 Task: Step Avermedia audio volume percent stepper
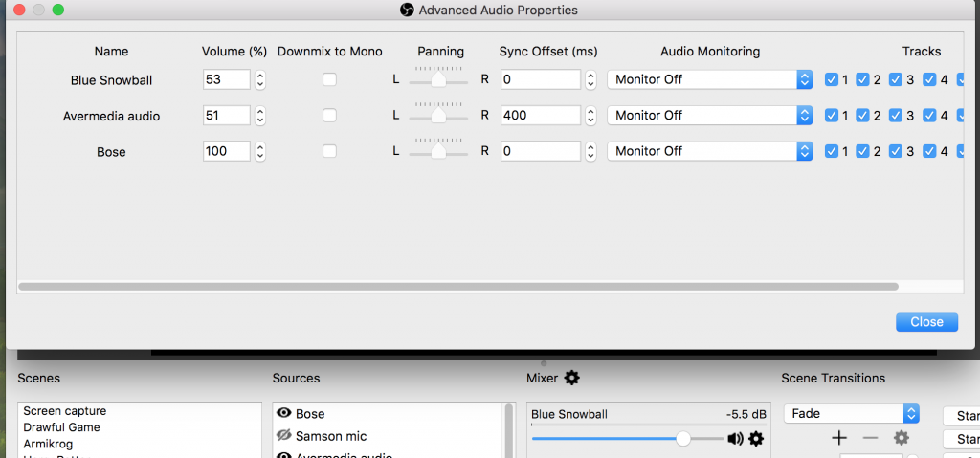coord(260,115)
